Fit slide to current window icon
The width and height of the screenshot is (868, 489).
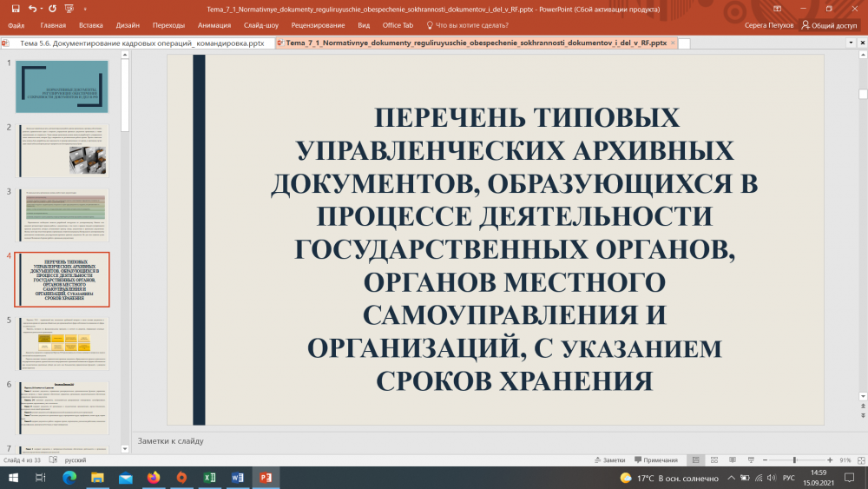pos(858,459)
